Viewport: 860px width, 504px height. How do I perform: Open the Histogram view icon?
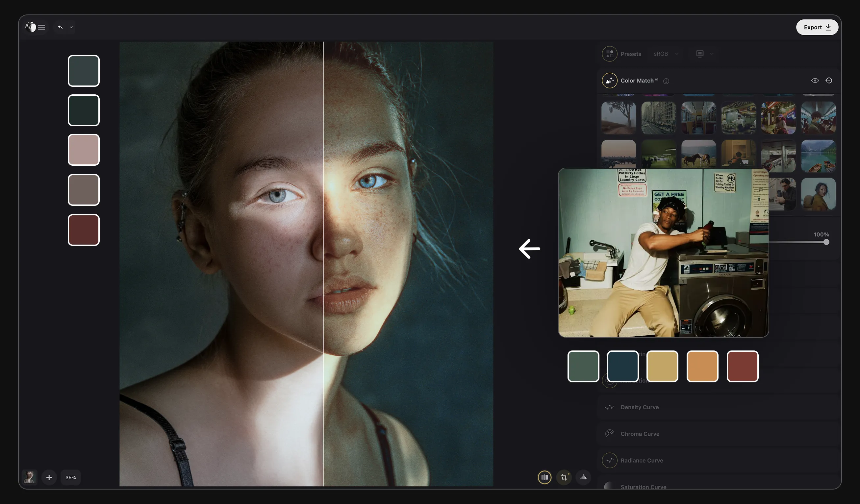(x=584, y=477)
